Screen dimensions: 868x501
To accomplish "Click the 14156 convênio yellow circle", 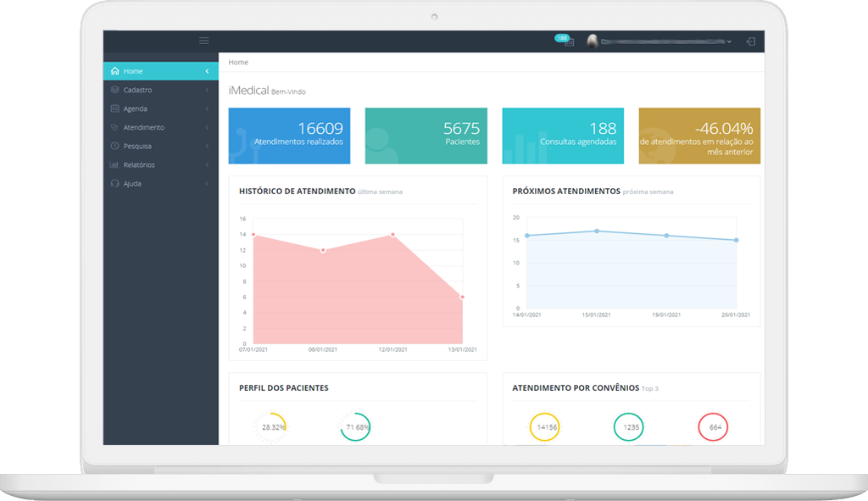I will pos(545,426).
